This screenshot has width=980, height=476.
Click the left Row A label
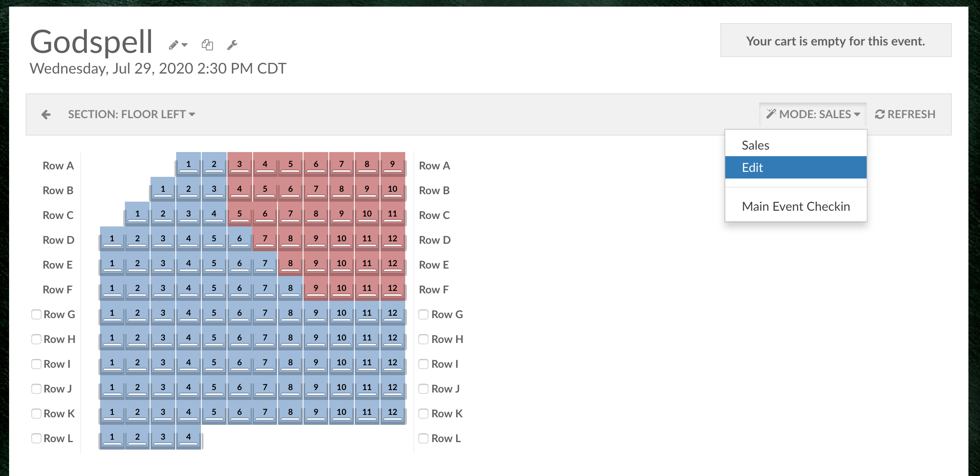[x=58, y=166]
